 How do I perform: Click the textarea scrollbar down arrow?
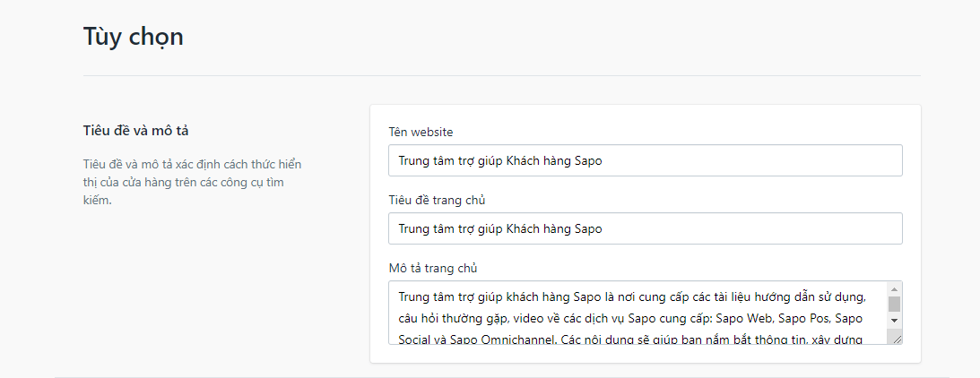click(x=895, y=320)
